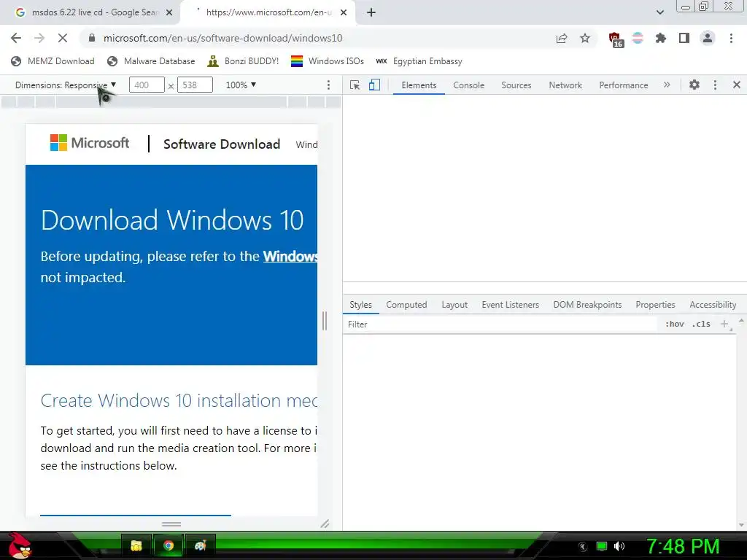Open the DOM Breakpoints tab
The image size is (747, 560).
pyautogui.click(x=587, y=305)
